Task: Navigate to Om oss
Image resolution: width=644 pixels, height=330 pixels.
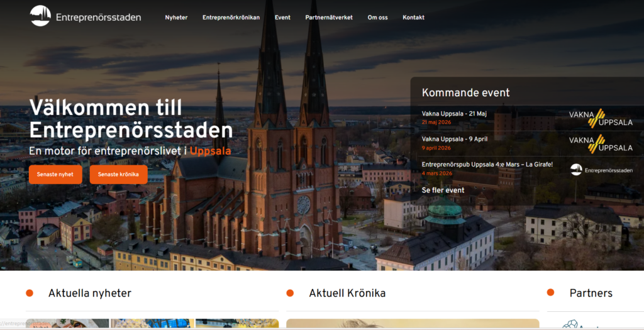Action: tap(377, 18)
